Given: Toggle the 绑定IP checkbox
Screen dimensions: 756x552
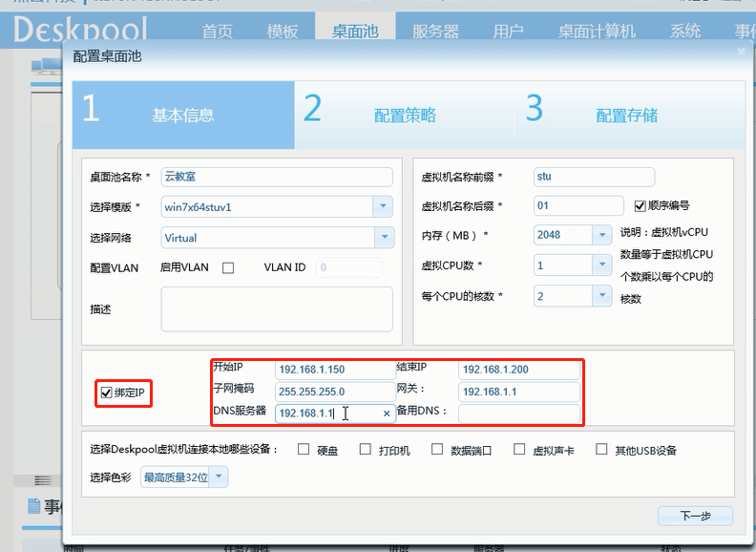Looking at the screenshot, I should pos(106,393).
